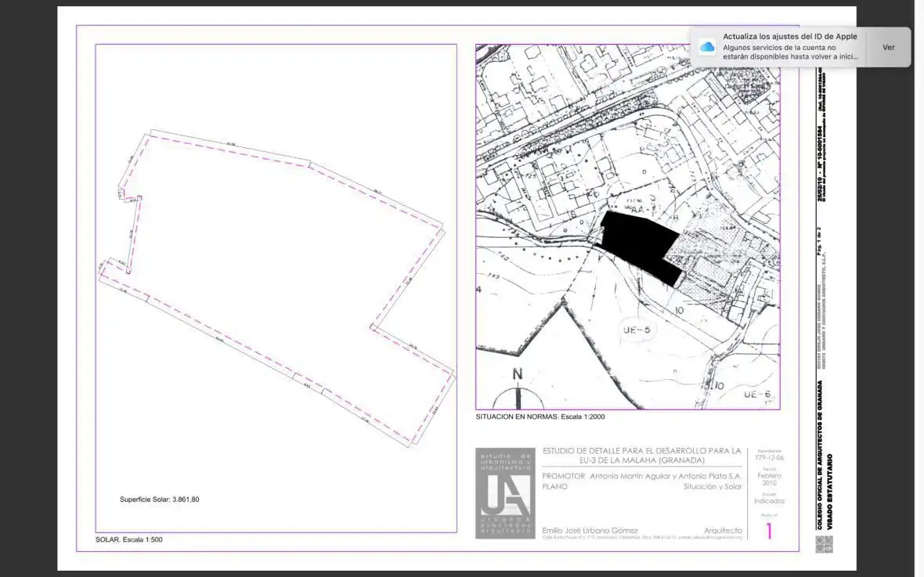Image resolution: width=924 pixels, height=577 pixels.
Task: Click the "COLEGIO OFICIAL DE ARQUITECTOS DE GRANADA" text
Action: (x=820, y=455)
